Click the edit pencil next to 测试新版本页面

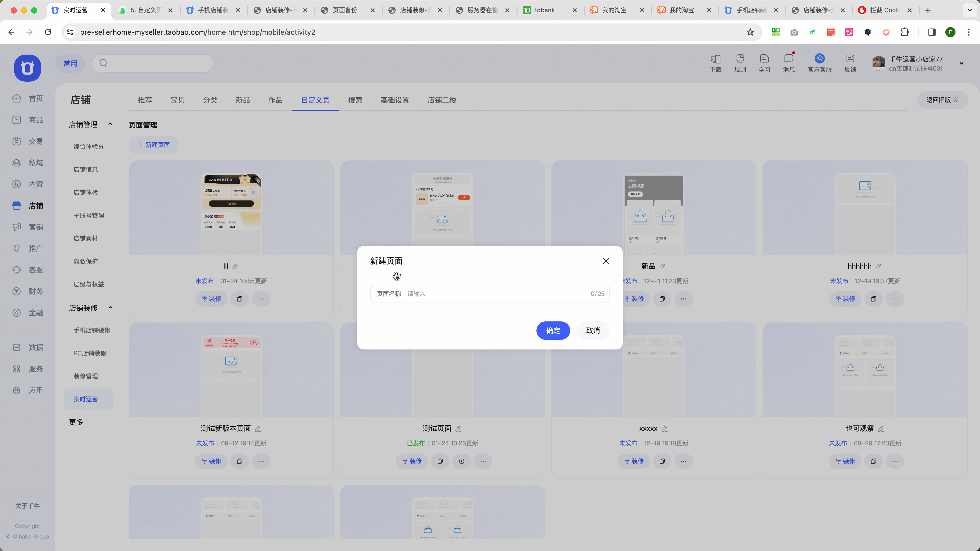coord(258,429)
